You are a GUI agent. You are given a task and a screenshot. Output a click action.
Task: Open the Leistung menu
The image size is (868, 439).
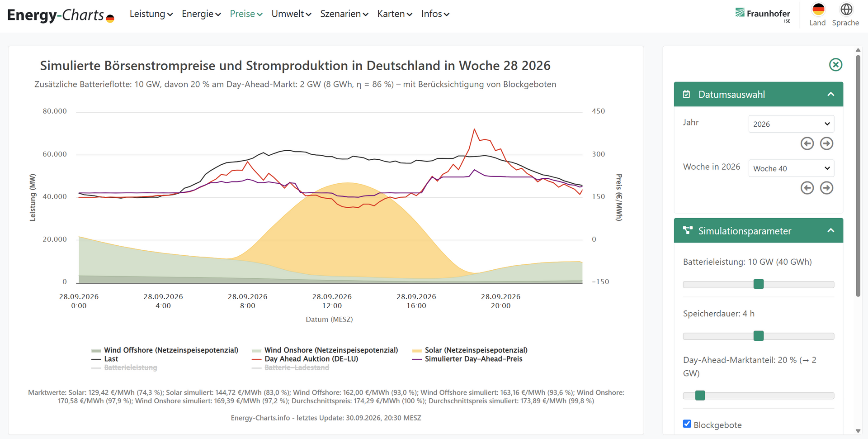click(151, 14)
